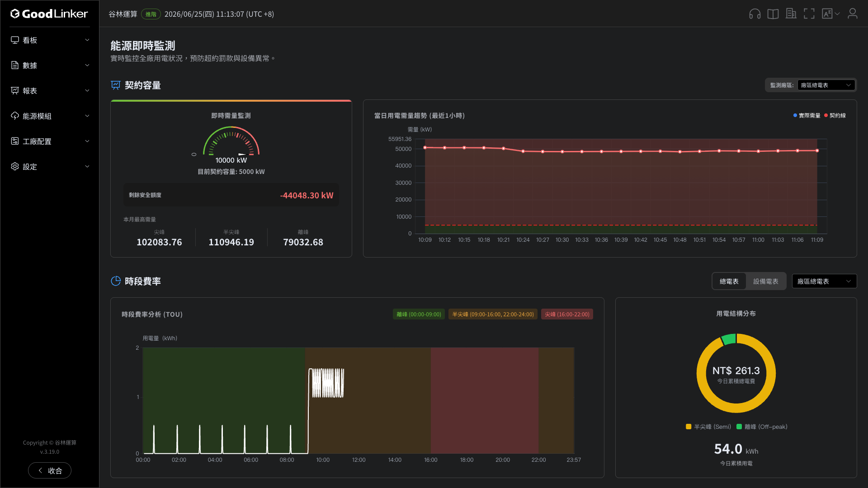868x488 pixels.
Task: Click the 進階 plan badge
Action: 151,14
